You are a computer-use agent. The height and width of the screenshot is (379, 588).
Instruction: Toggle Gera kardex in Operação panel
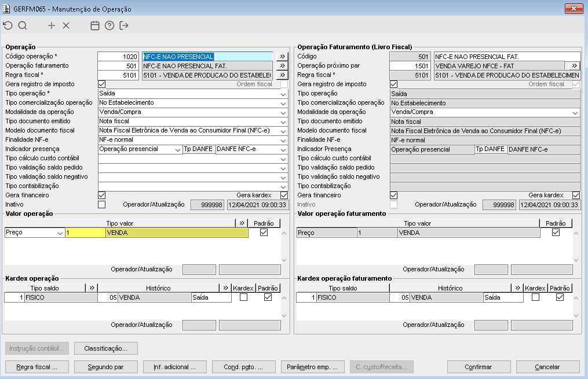click(x=284, y=195)
